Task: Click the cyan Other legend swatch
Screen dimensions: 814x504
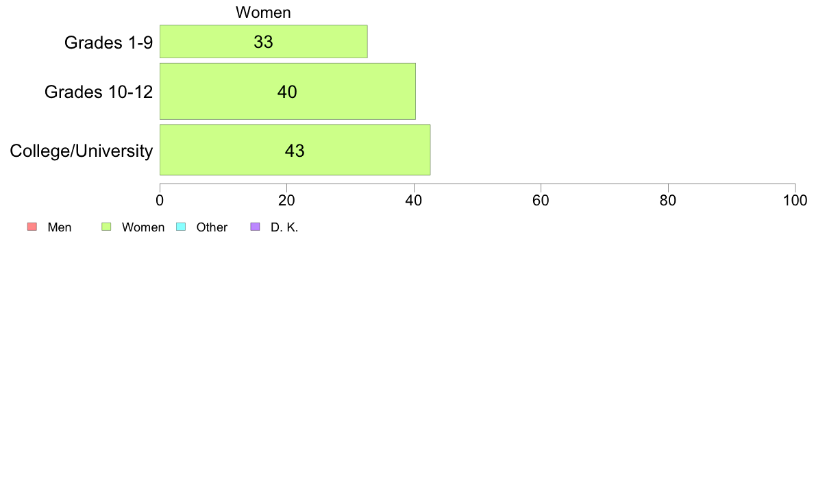Action: [x=181, y=227]
